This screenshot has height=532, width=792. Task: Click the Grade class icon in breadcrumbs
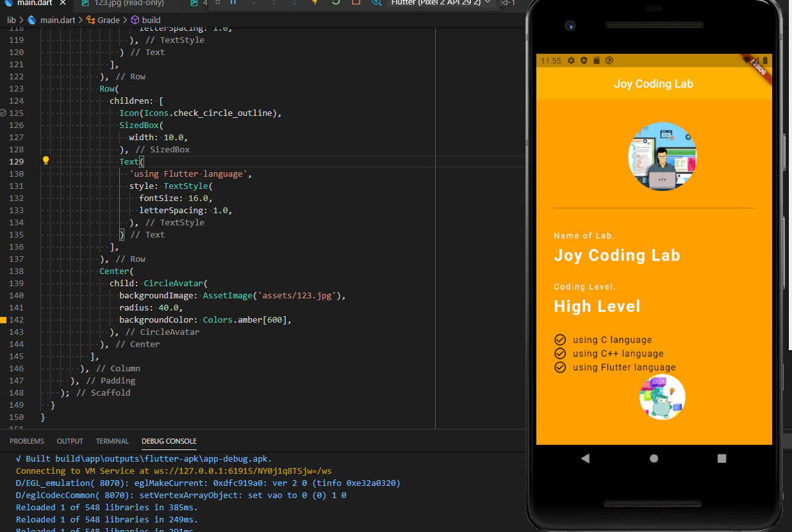91,20
